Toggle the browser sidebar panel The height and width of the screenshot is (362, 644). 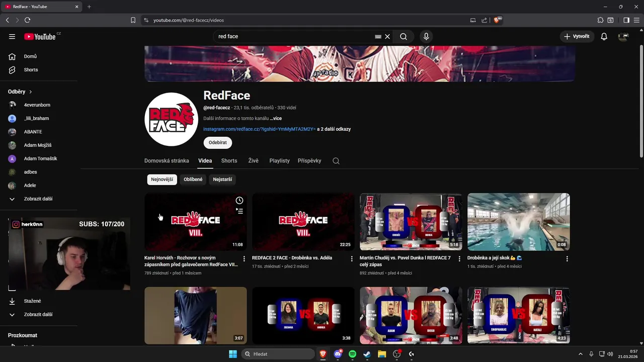click(626, 20)
